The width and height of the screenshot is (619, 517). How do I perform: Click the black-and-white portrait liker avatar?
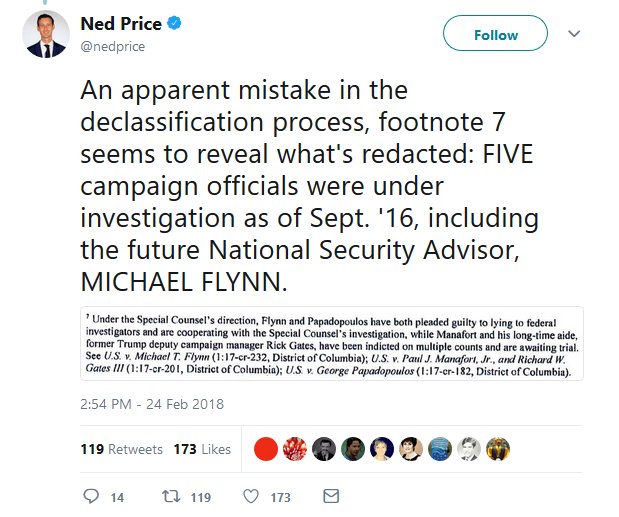469,449
